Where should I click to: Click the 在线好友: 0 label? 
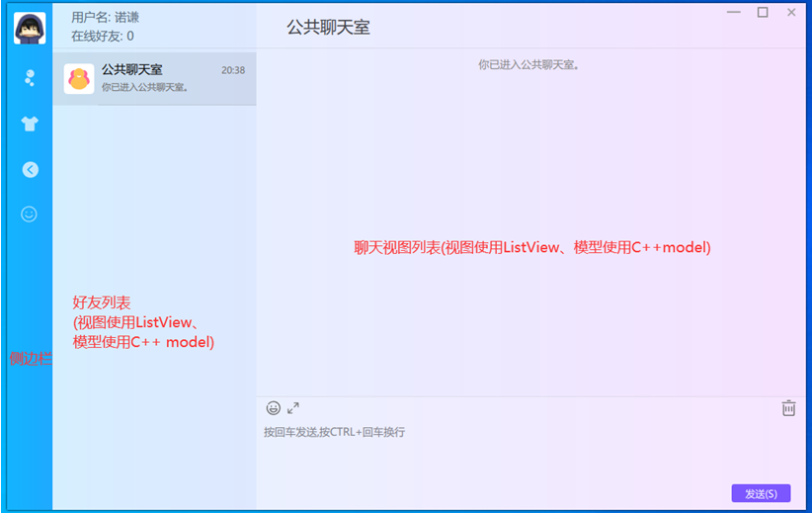(103, 37)
